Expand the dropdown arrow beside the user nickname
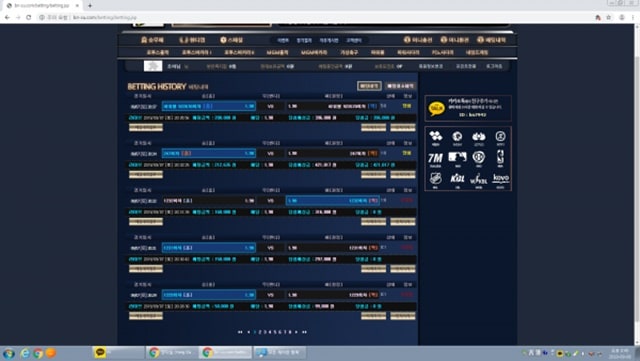Viewport: 640px width, 361px height. tap(186, 67)
